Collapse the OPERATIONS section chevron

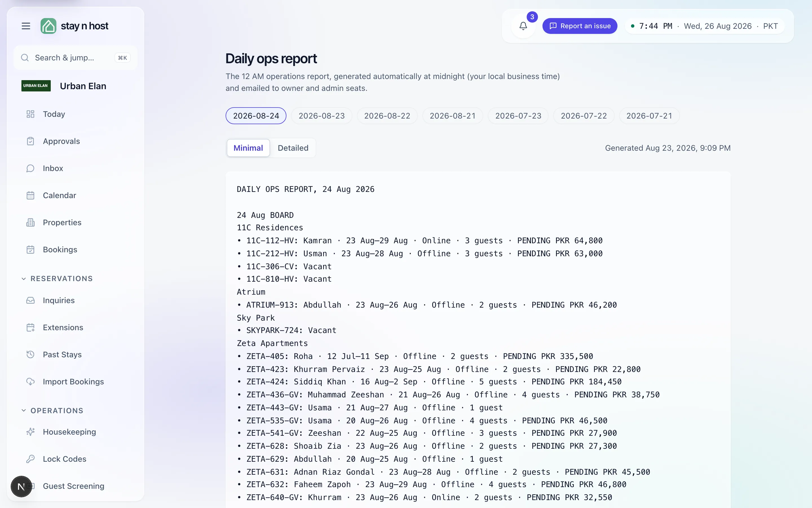tap(23, 411)
